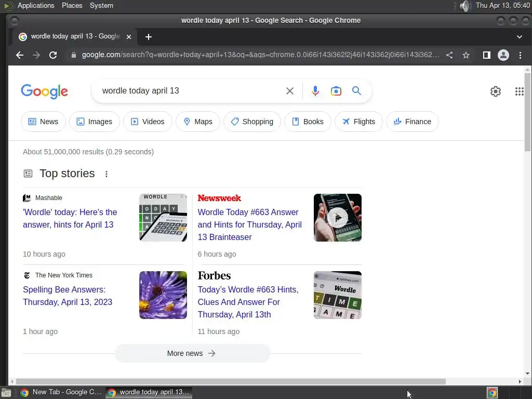Filter results by Shopping
Screen dimensions: 532x399
tap(252, 122)
